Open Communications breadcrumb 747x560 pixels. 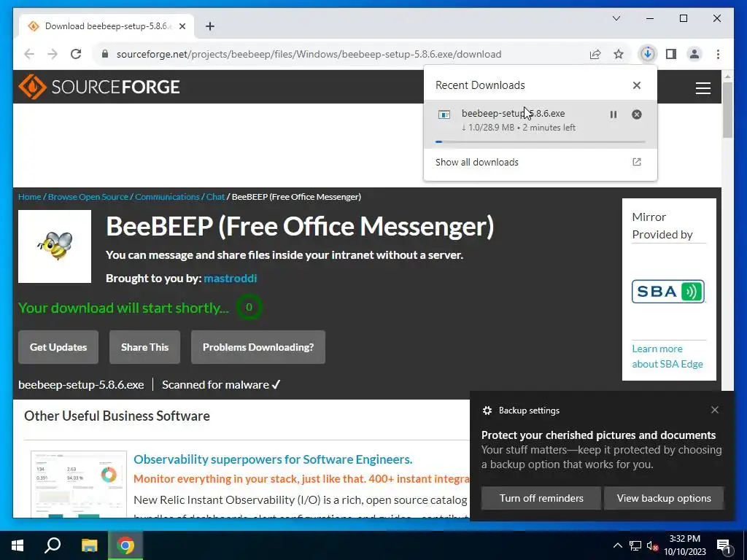pos(167,197)
